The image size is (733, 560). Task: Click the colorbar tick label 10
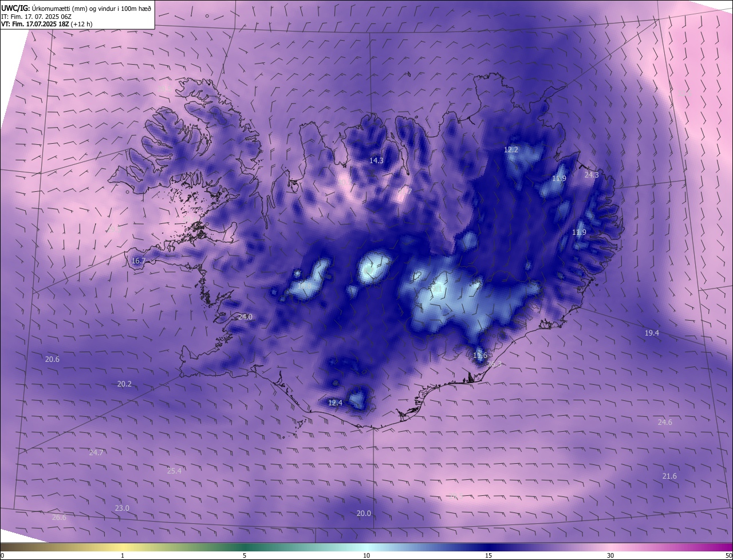coord(366,555)
